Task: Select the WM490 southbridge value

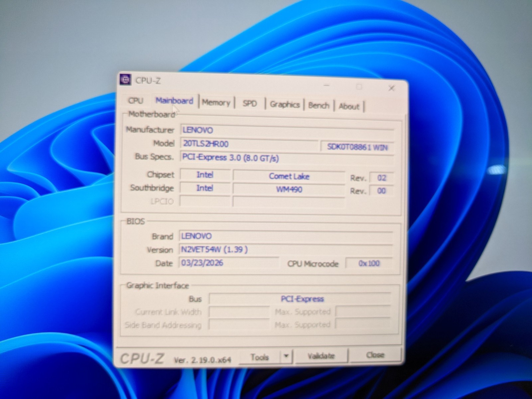Action: tap(289, 190)
